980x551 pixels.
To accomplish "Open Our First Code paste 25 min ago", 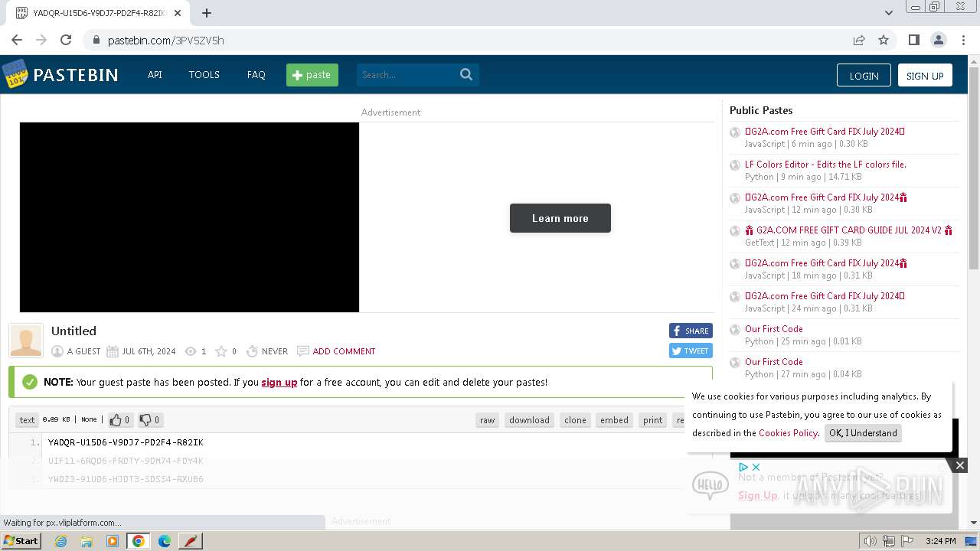I will (x=773, y=329).
